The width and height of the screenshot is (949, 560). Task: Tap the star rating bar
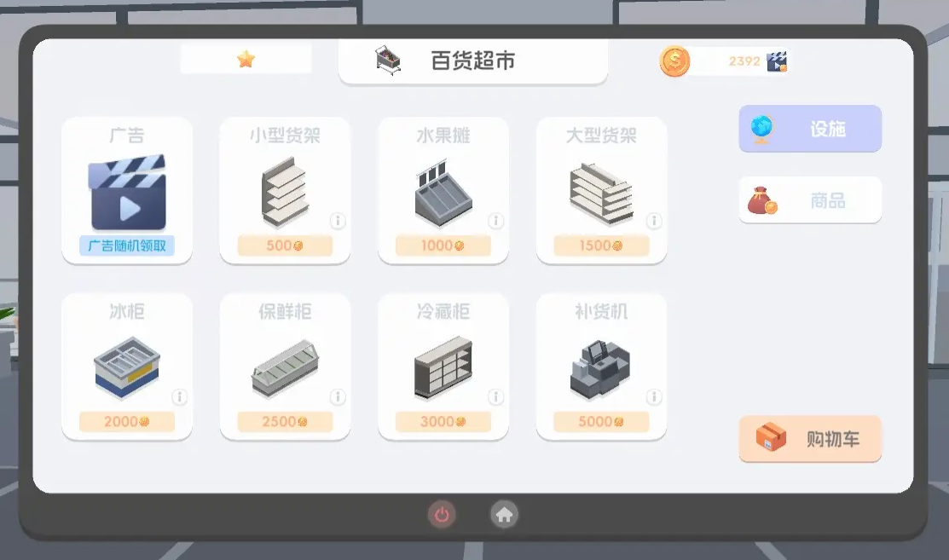pyautogui.click(x=246, y=60)
